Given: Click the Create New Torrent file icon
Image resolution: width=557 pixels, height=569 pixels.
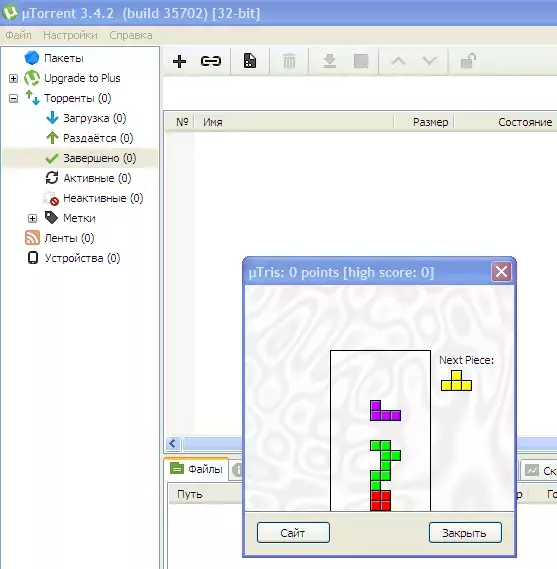Looking at the screenshot, I should click(x=250, y=61).
